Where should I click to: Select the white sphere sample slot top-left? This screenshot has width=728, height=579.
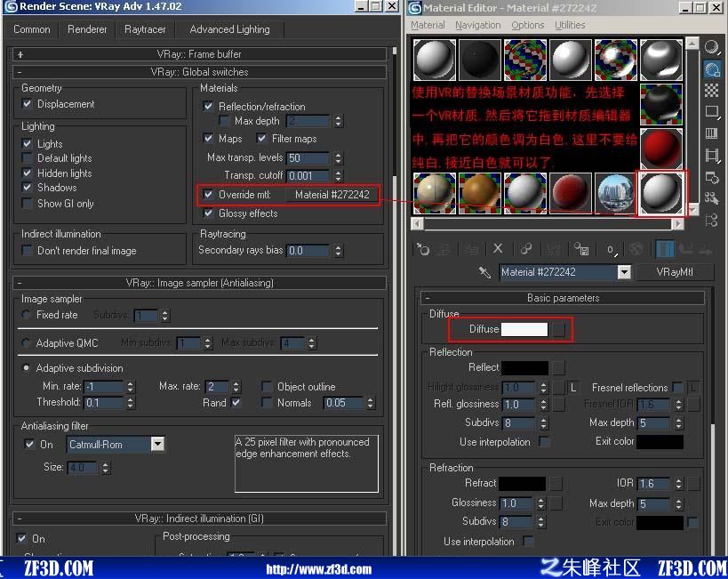pos(435,60)
